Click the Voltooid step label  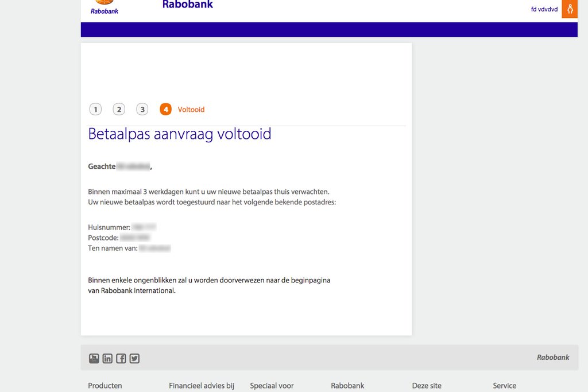191,110
